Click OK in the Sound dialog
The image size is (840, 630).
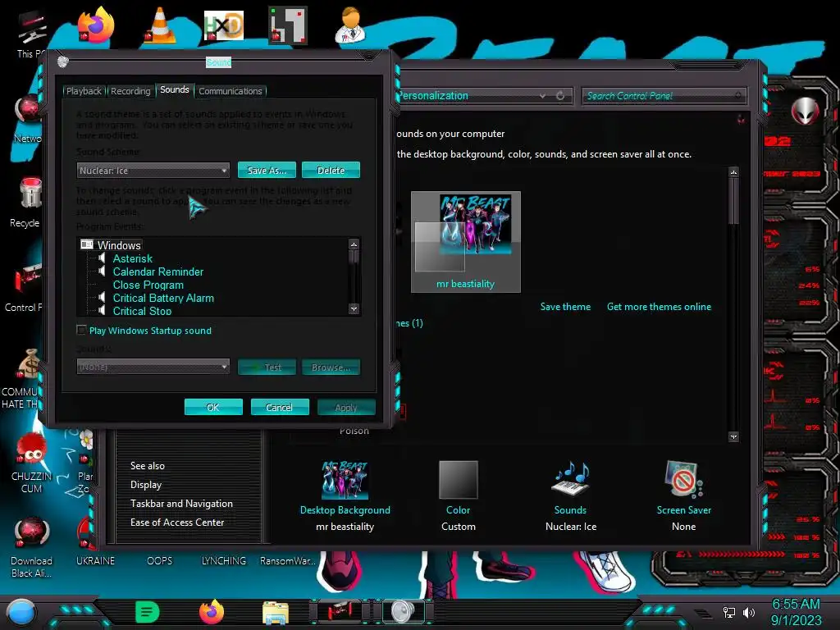click(213, 407)
